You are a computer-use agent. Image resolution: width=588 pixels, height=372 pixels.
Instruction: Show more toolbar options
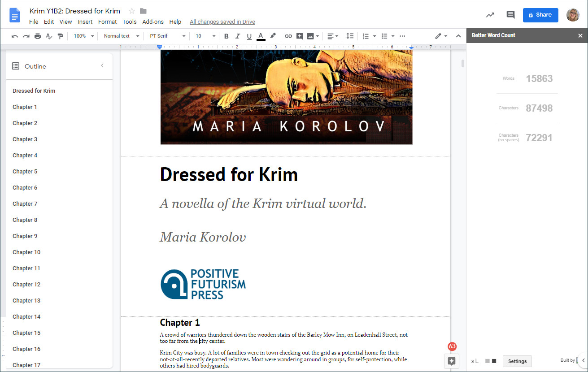click(402, 36)
